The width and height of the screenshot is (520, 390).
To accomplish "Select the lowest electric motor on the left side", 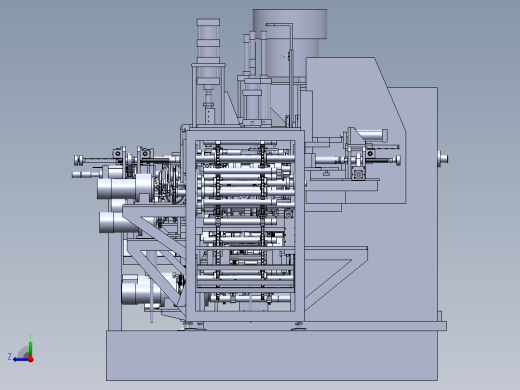I will [x=142, y=289].
